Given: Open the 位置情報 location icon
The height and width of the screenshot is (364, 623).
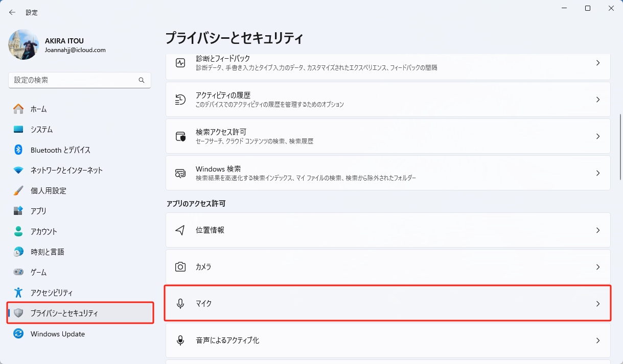Looking at the screenshot, I should 180,230.
